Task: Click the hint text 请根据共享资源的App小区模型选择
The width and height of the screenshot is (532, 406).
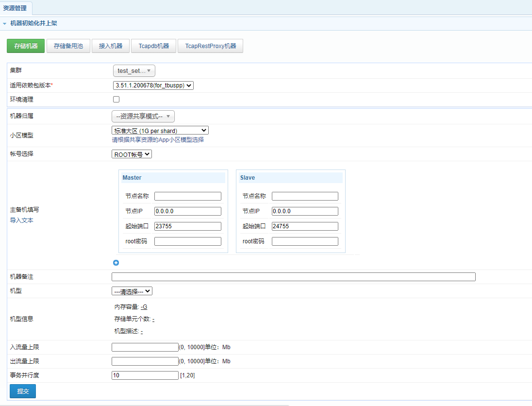Action: point(158,140)
